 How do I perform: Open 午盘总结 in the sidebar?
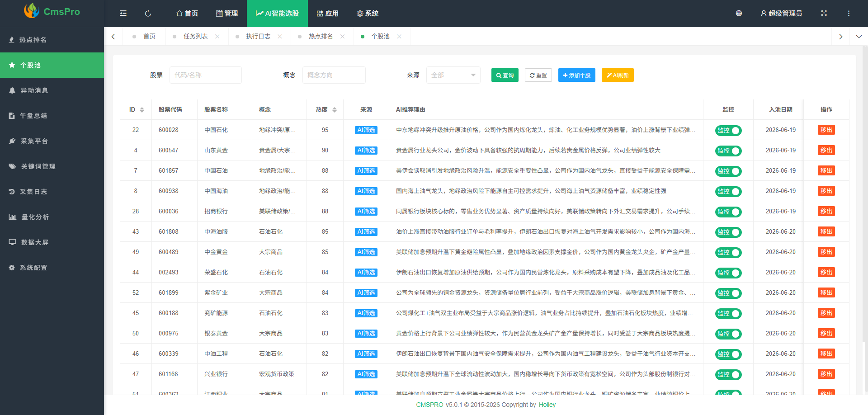pyautogui.click(x=52, y=116)
